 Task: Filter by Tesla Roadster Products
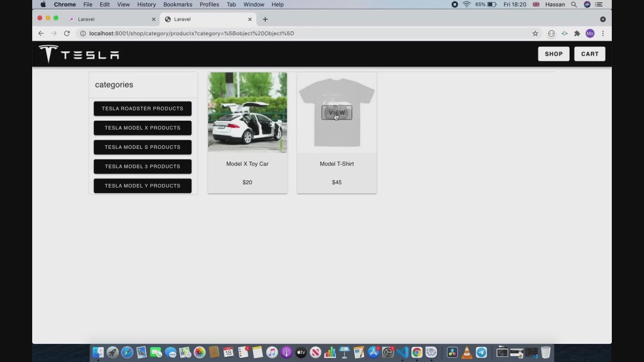coord(142,109)
